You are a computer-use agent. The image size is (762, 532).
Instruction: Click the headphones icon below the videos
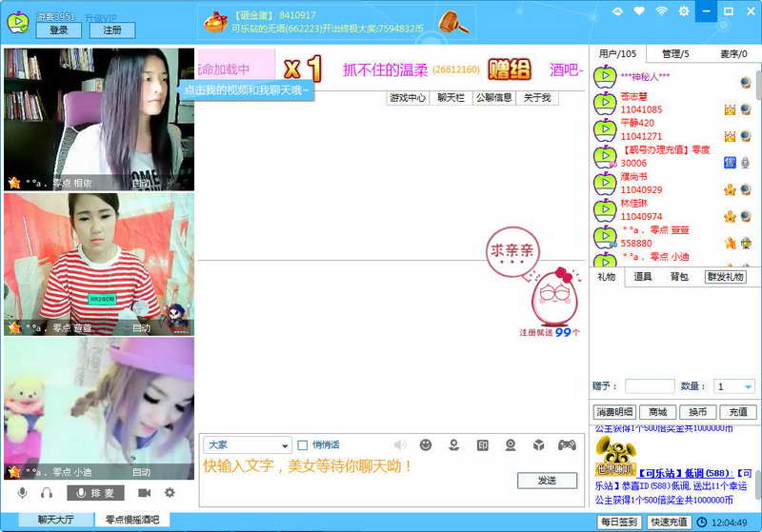point(47,493)
